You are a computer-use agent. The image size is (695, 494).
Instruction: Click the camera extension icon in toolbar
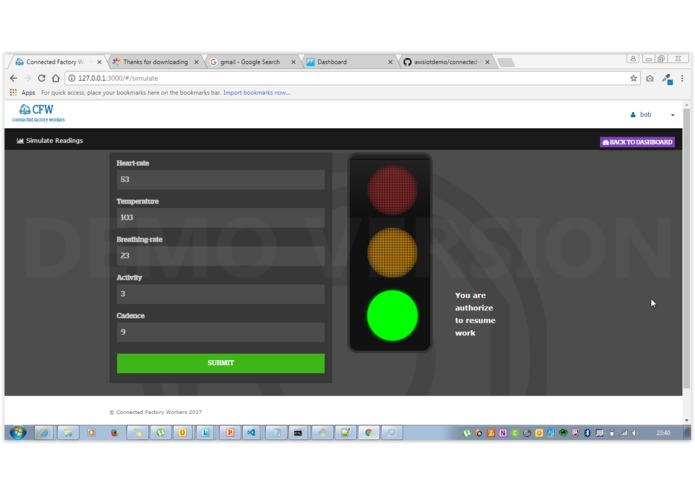(x=649, y=78)
